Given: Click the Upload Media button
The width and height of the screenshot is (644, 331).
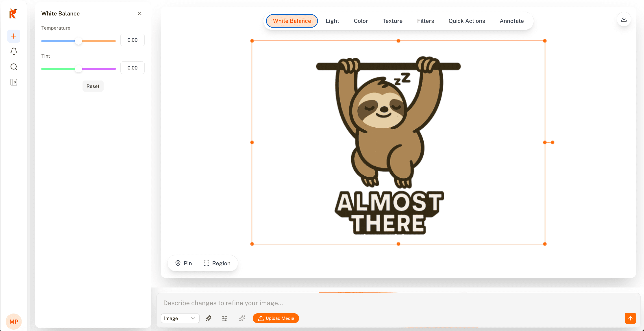Looking at the screenshot, I should click(x=276, y=318).
